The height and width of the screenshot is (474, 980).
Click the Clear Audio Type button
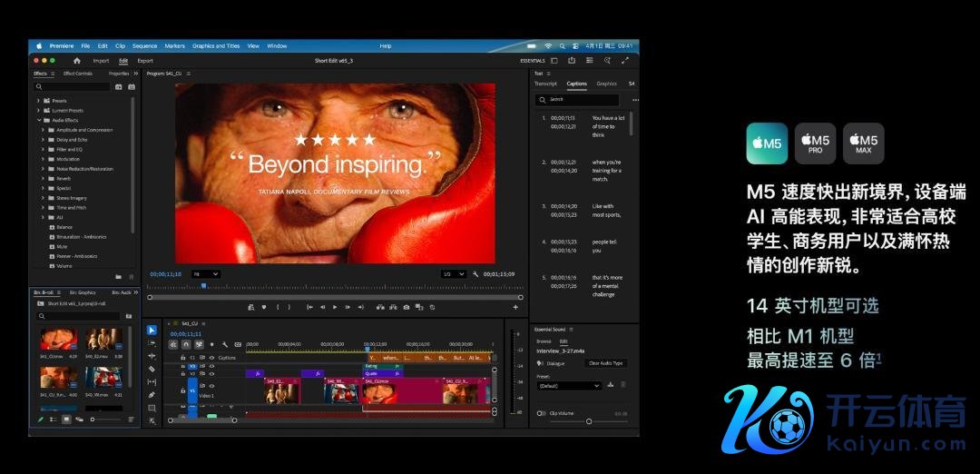(605, 363)
